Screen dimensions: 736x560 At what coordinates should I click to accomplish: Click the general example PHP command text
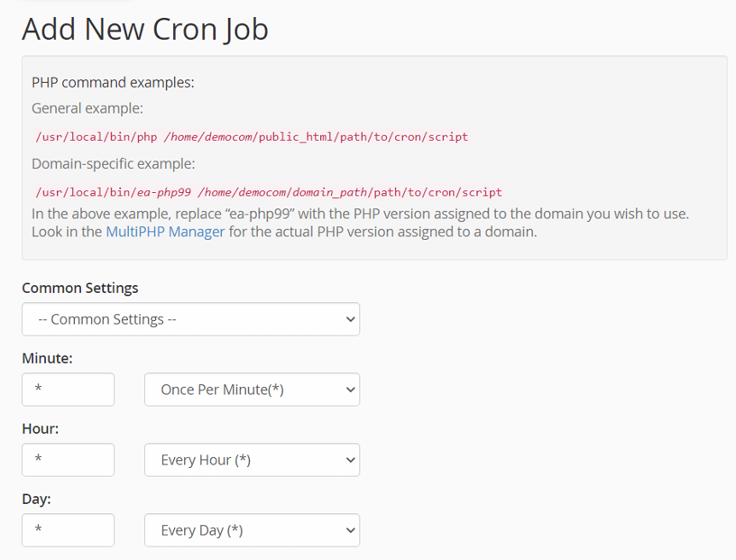(x=251, y=137)
